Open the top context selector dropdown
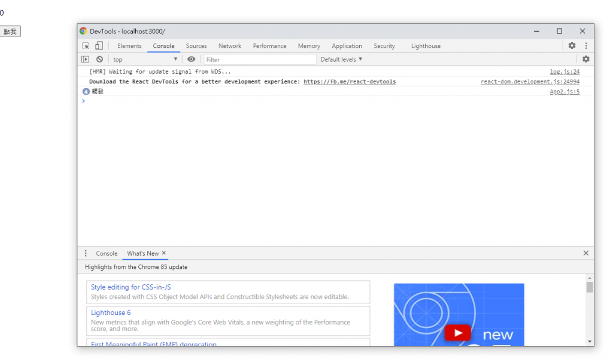The height and width of the screenshot is (364, 613). pos(145,59)
